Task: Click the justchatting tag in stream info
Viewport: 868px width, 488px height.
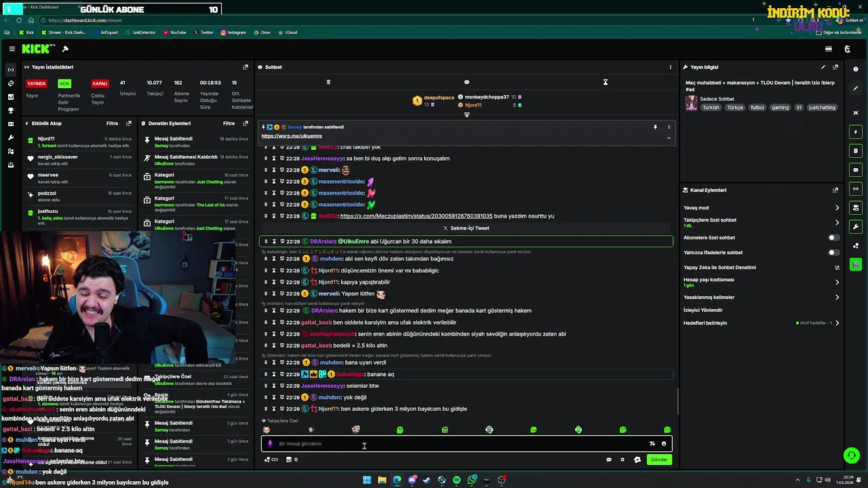Action: [823, 108]
